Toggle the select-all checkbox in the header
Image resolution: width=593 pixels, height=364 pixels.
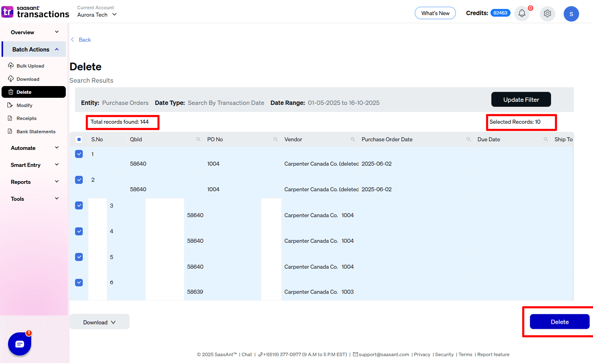[79, 139]
